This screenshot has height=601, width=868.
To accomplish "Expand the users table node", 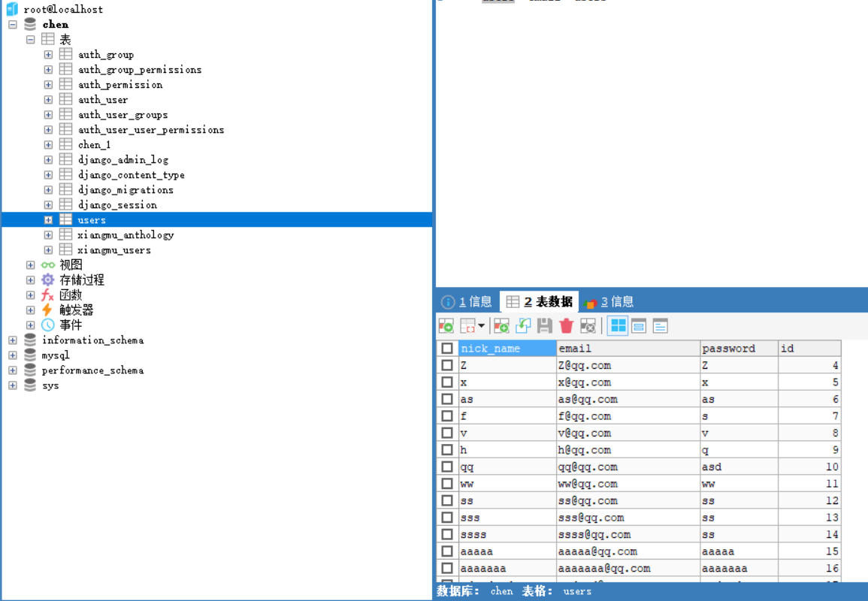I will (x=48, y=219).
